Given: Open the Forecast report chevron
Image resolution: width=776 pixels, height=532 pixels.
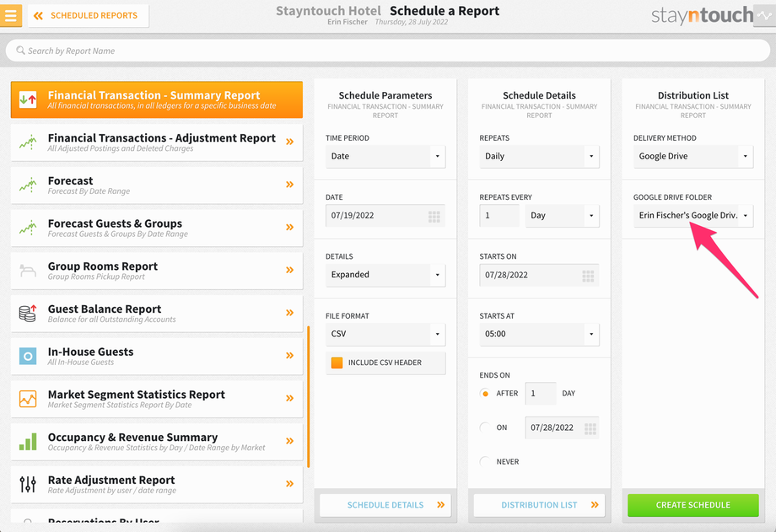Looking at the screenshot, I should coord(289,185).
